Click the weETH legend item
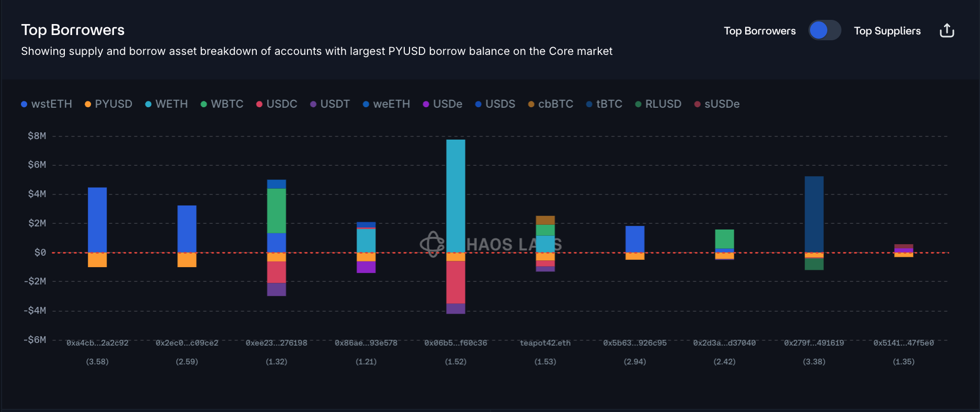980x412 pixels. point(386,104)
